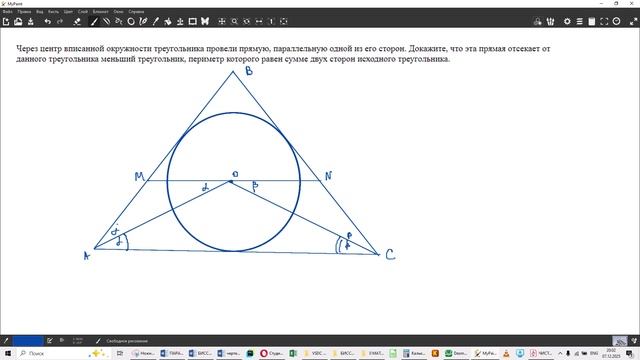Switch to the Opera taskbar window
The image size is (640, 360).
click(271, 353)
